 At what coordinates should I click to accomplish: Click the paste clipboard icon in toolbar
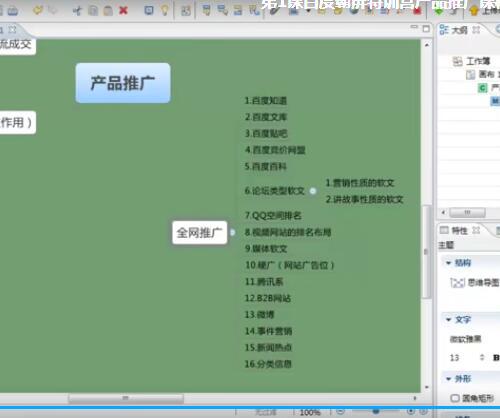[108, 11]
